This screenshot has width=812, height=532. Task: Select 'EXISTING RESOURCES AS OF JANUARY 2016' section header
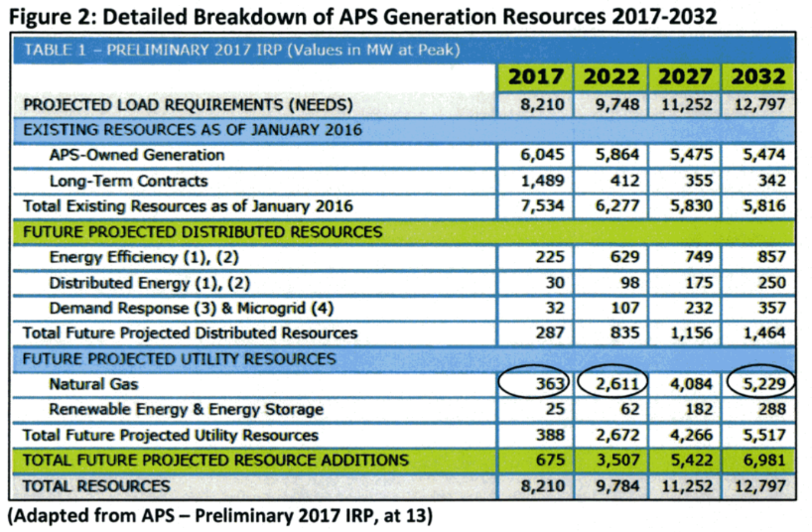click(193, 129)
